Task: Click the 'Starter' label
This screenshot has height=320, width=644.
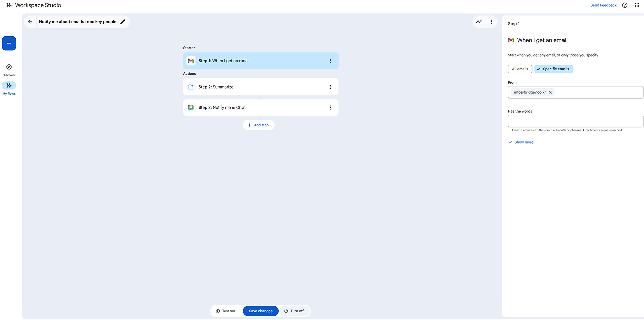Action: click(x=189, y=48)
